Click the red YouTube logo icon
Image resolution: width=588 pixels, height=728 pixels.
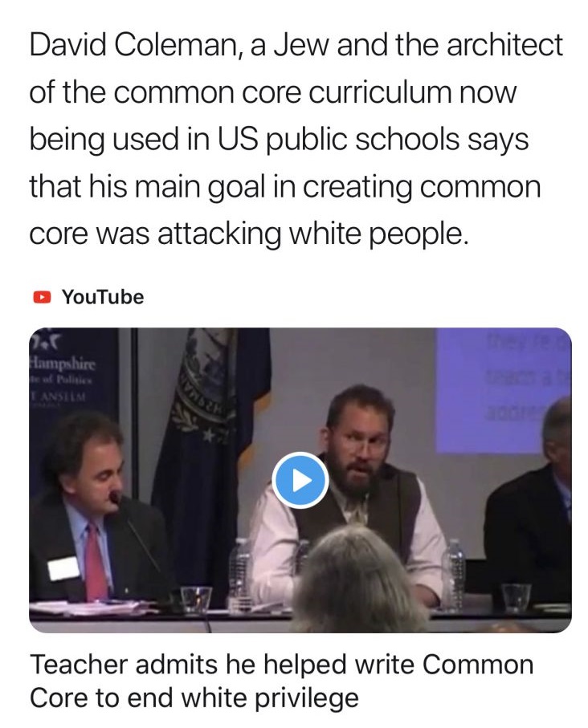42,297
